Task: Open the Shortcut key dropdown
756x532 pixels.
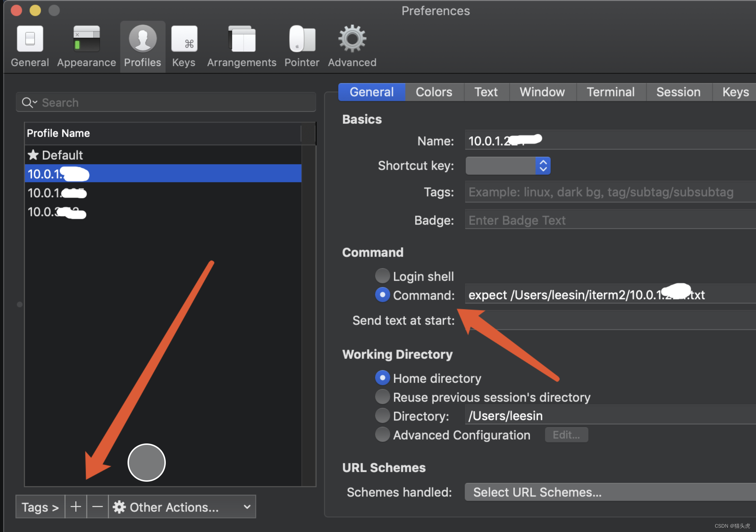Action: pyautogui.click(x=508, y=166)
